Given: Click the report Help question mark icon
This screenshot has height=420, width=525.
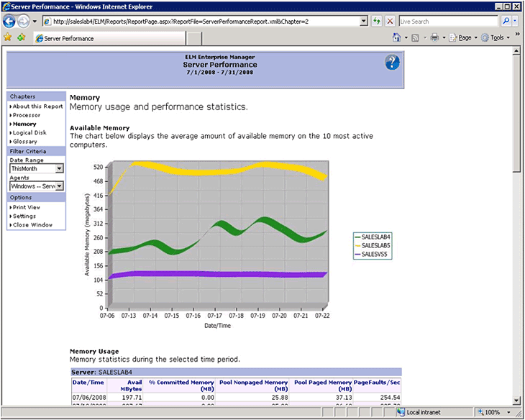Looking at the screenshot, I should [x=392, y=63].
